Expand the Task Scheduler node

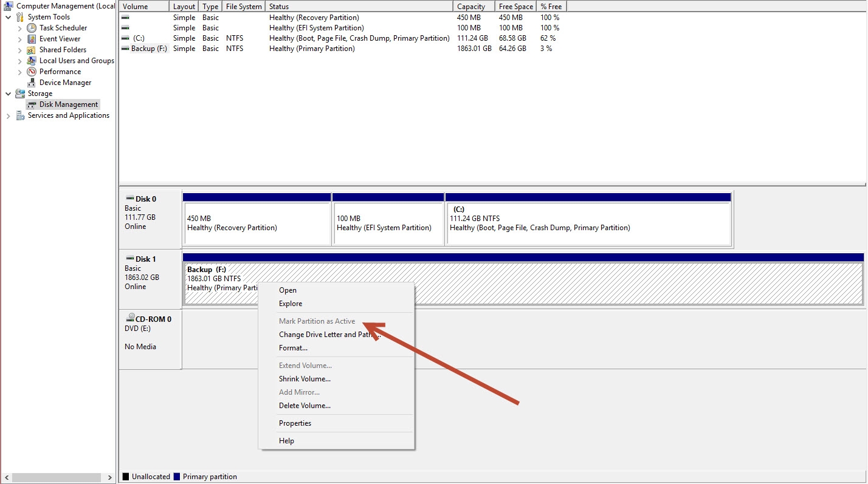point(19,28)
